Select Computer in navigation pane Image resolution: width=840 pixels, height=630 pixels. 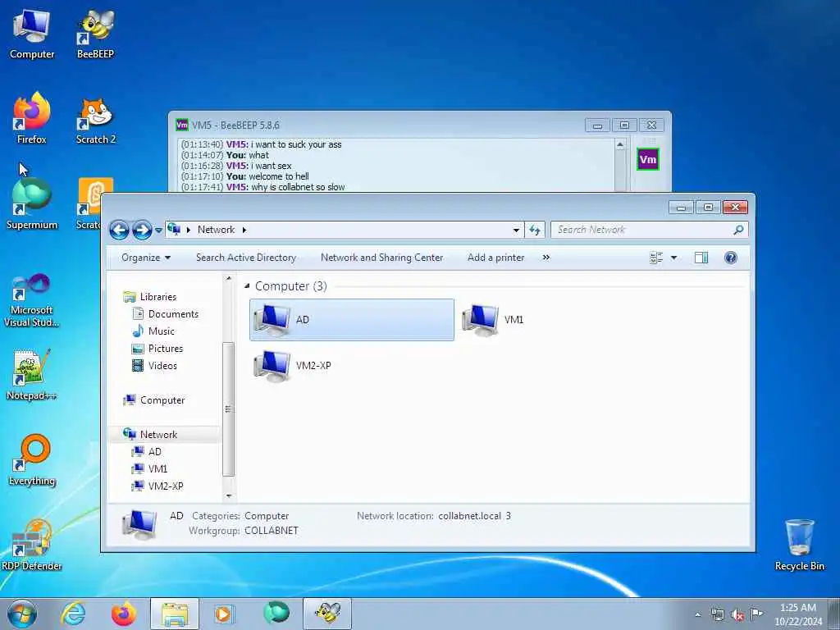click(162, 400)
